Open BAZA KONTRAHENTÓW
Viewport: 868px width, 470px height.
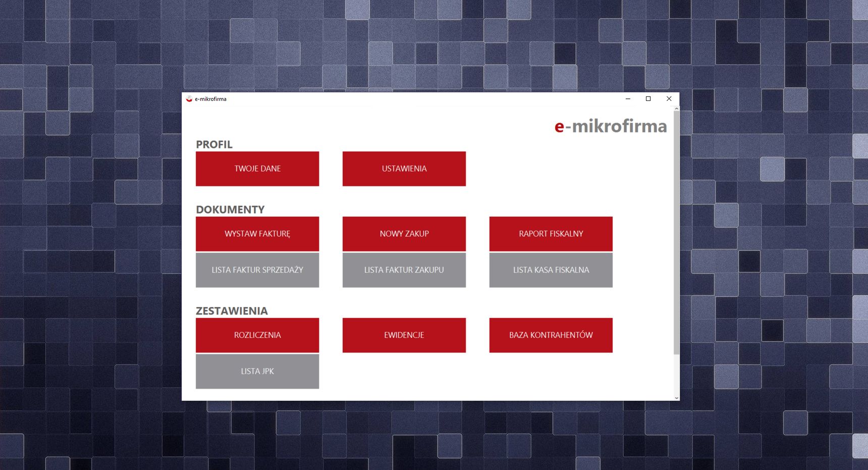[x=551, y=335]
